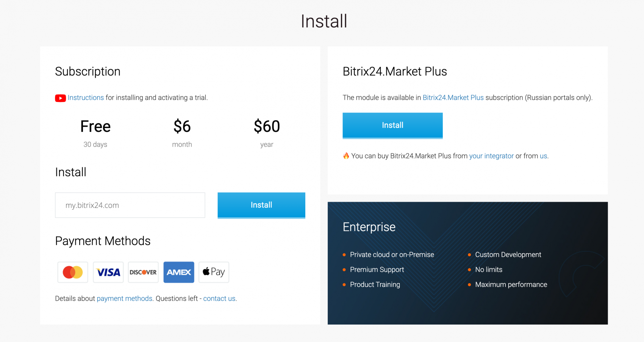This screenshot has height=342, width=644.
Task: Select the AMEX payment icon
Action: (178, 272)
